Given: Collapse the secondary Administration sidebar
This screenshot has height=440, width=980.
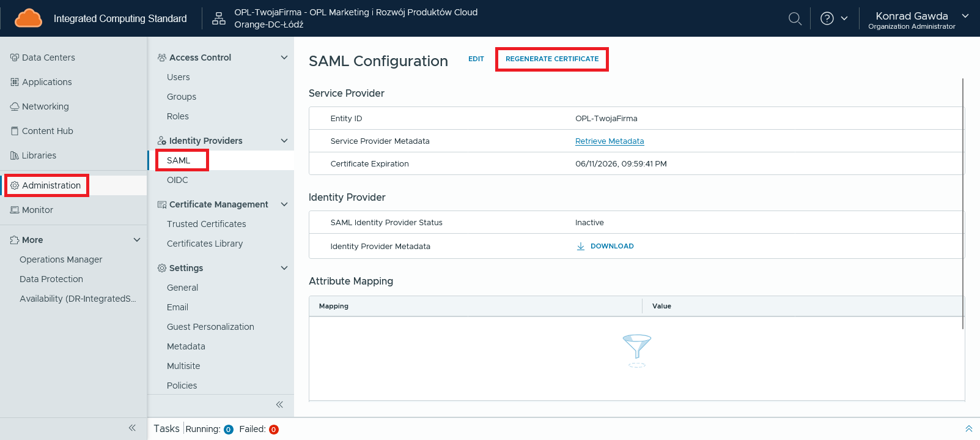Looking at the screenshot, I should [279, 405].
